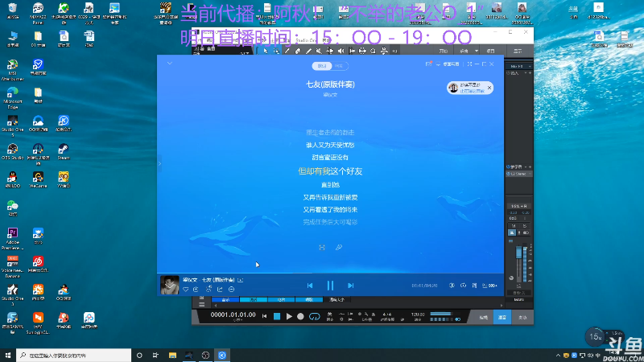Expand the left side panel arrow of player
Viewport: 644px width, 362px height.
coord(159,163)
